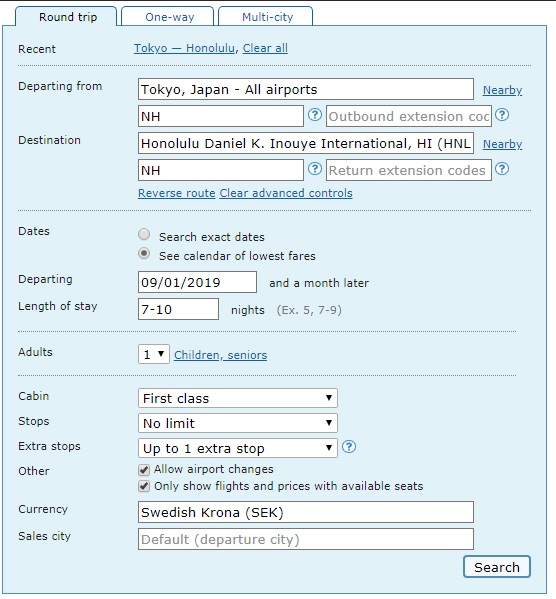Image resolution: width=556 pixels, height=599 pixels.
Task: Open help for outbound routing codes
Action: (315, 115)
